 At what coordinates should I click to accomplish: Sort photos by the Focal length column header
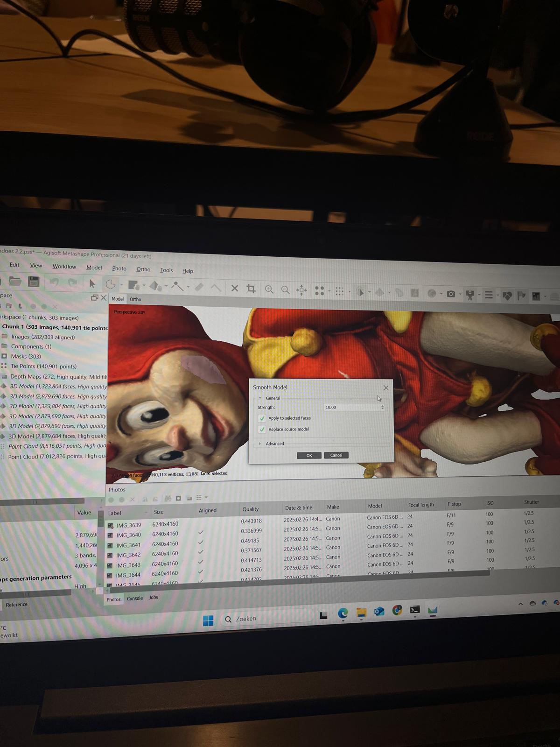(421, 505)
